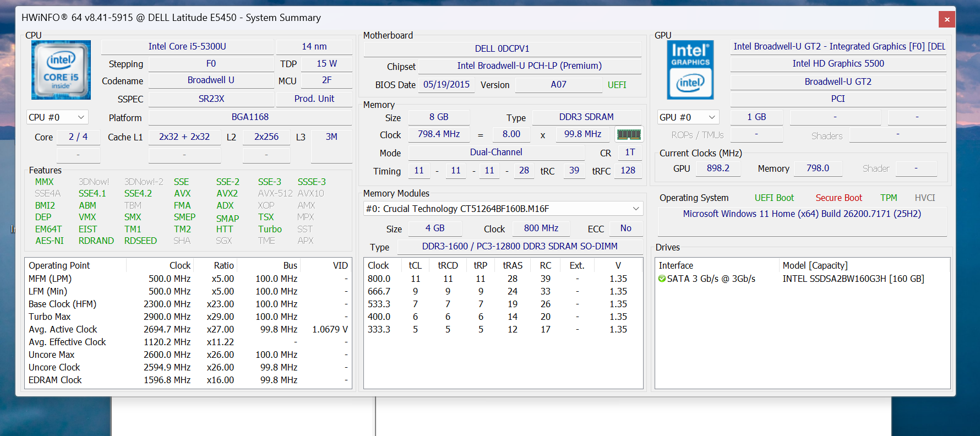Click the BIOS Version A07
980x436 pixels.
(x=558, y=85)
